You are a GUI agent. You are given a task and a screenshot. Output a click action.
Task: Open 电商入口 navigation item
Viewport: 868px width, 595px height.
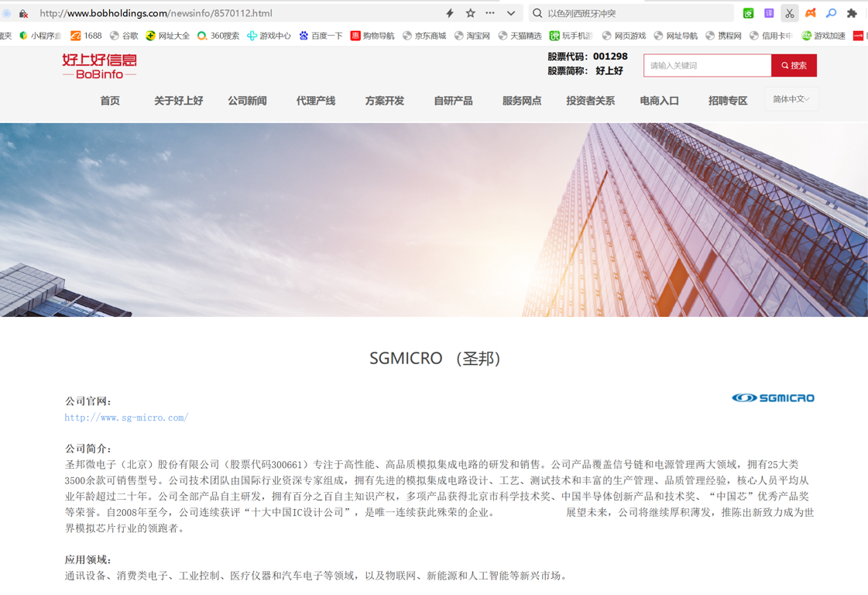pos(659,101)
